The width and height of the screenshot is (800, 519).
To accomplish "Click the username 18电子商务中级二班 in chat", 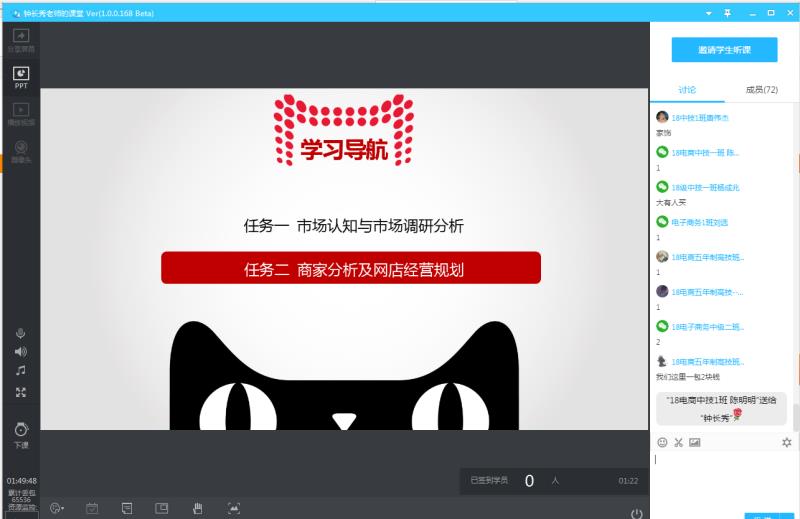I will (x=707, y=327).
